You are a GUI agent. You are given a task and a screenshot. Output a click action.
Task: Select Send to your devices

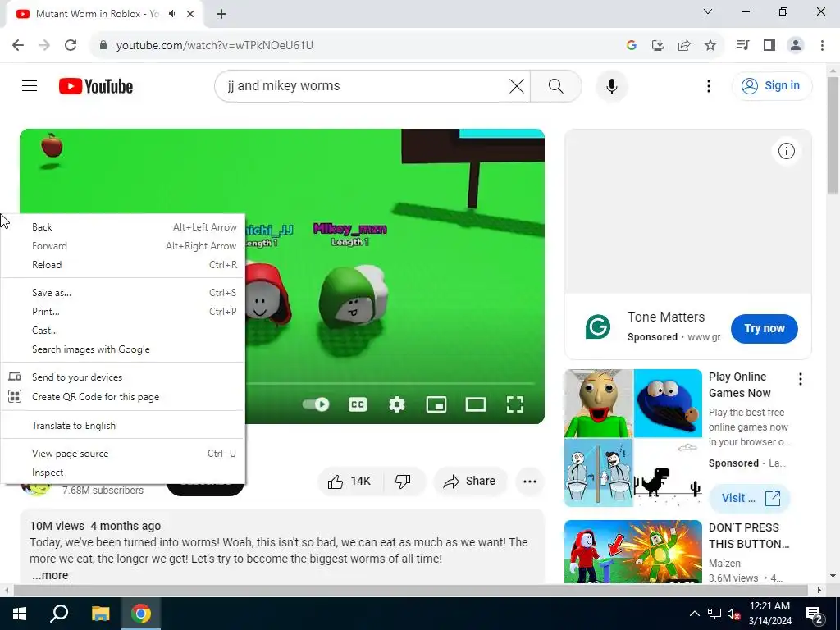click(123, 377)
